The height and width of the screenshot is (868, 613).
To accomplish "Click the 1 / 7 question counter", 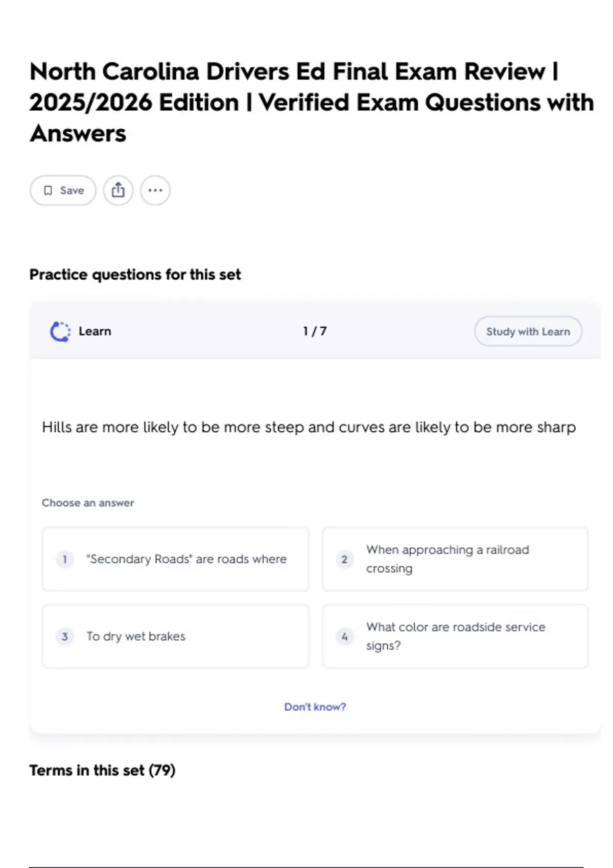I will 315,331.
